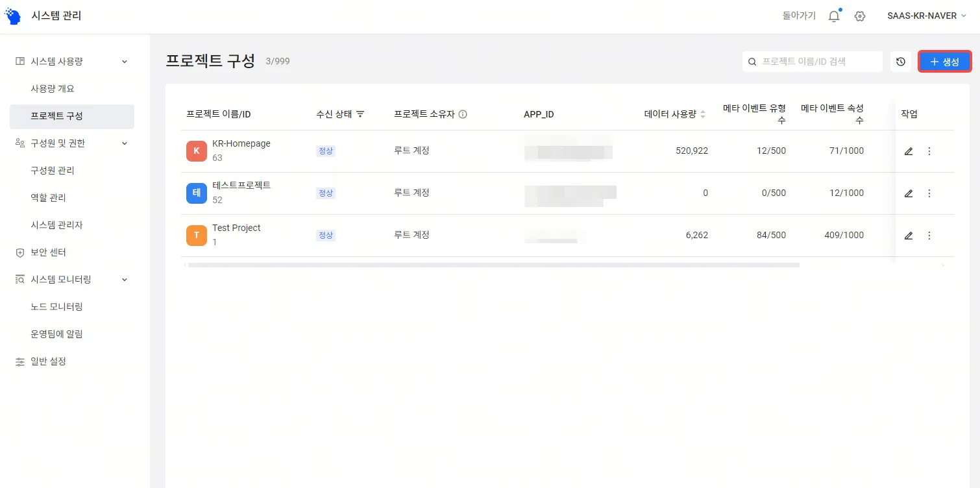The height and width of the screenshot is (488, 980).
Task: Click the 메타 이벤트 유형 수 column header
Action: 755,114
